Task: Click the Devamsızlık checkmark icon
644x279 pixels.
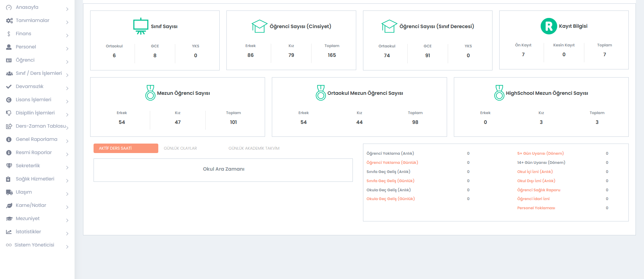Action: coord(9,87)
